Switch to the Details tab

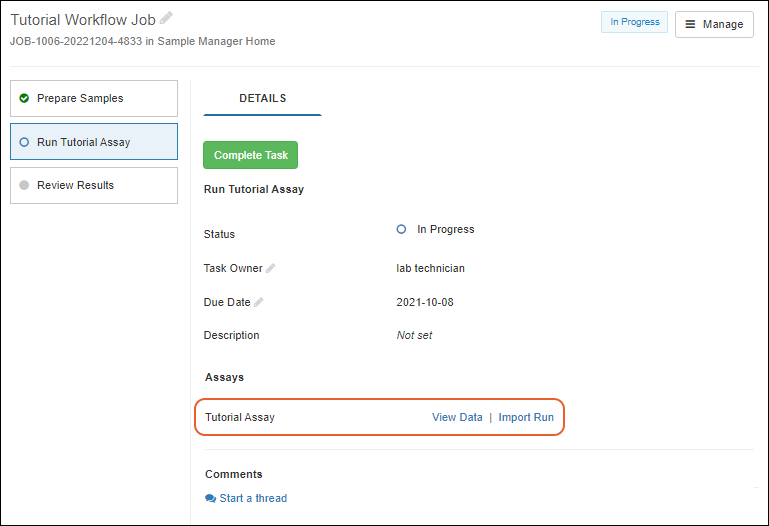tap(262, 98)
